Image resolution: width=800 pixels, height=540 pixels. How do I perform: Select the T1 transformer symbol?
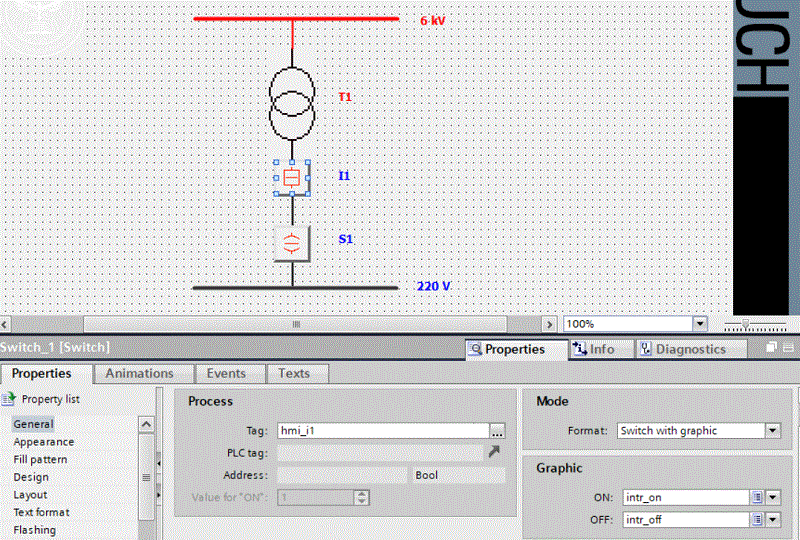tap(292, 103)
